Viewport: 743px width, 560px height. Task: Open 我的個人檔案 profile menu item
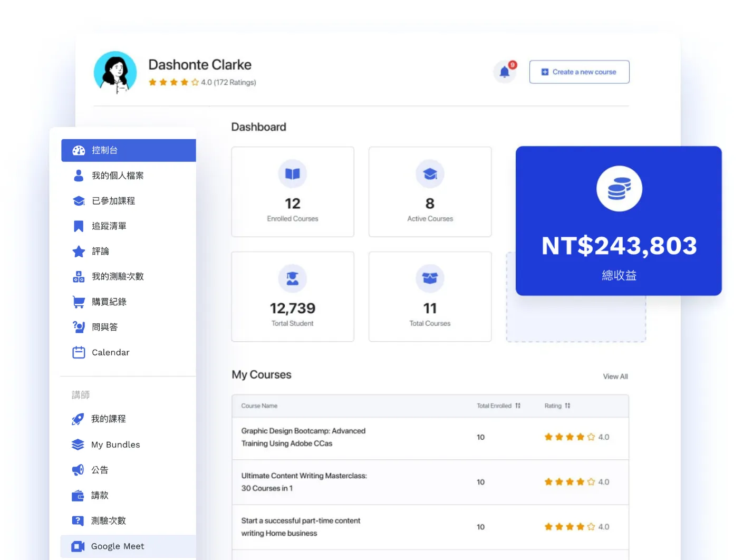pos(129,176)
